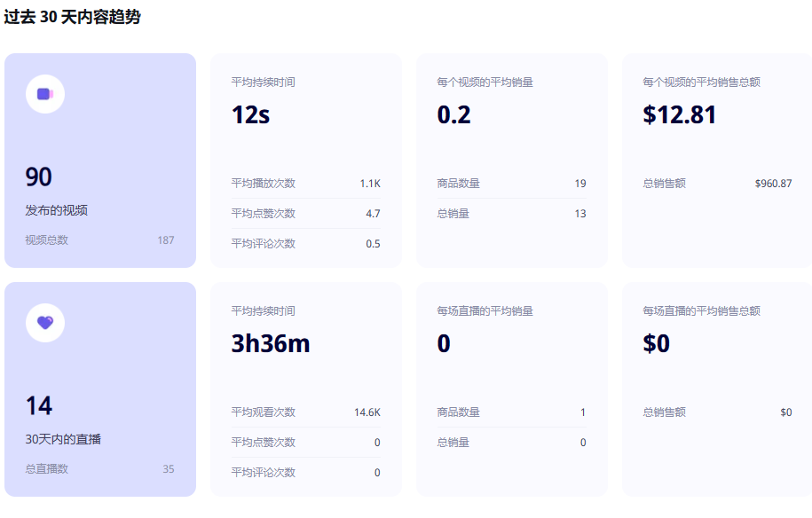Select the '30天内的直播' label
The width and height of the screenshot is (812, 518).
click(63, 439)
